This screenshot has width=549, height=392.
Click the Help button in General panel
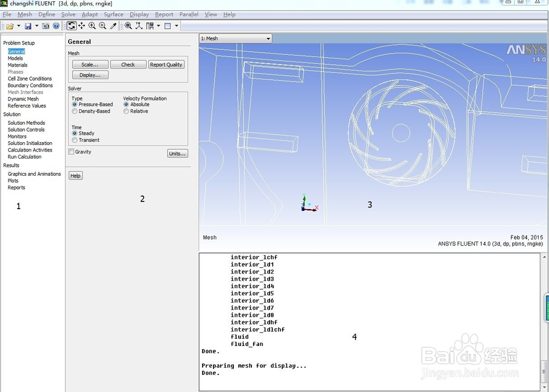75,176
